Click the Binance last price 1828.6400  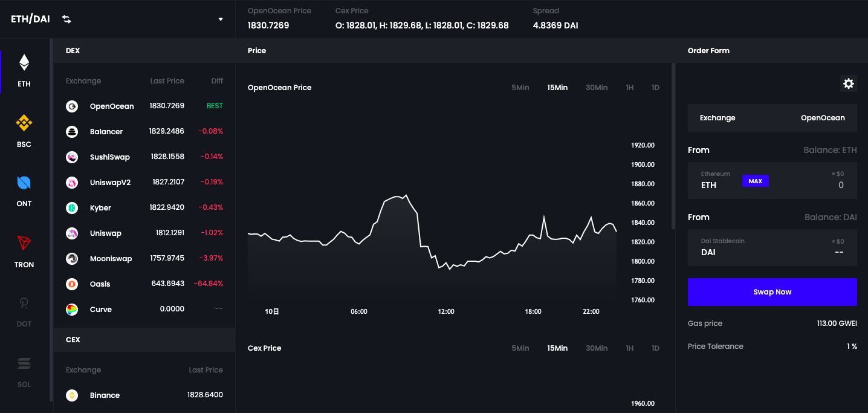pos(205,395)
